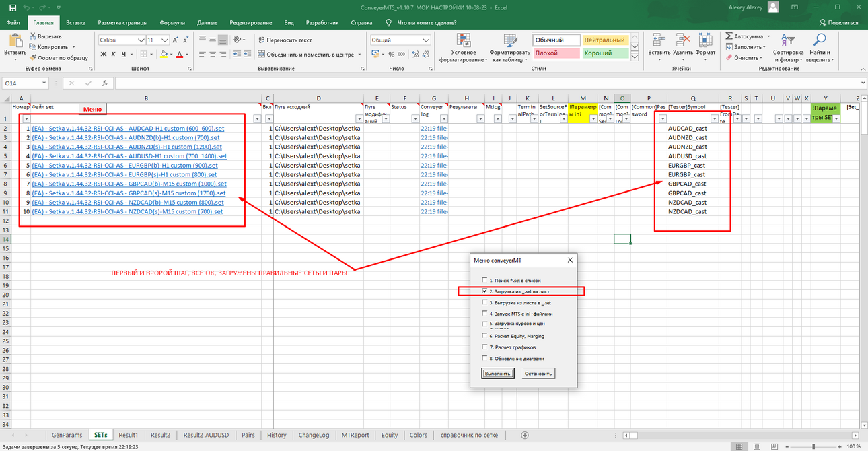Click the insert function fx icon
The height and width of the screenshot is (451, 868).
point(104,83)
